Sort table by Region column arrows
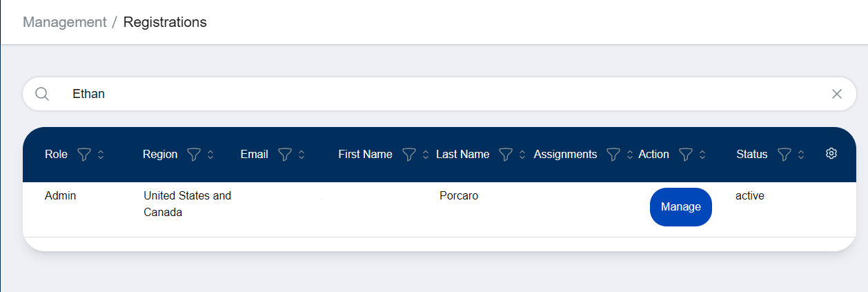The width and height of the screenshot is (868, 292). pyautogui.click(x=210, y=155)
